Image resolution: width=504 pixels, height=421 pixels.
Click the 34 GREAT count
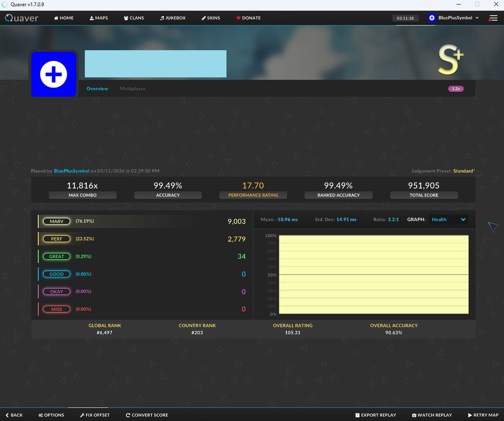point(241,256)
